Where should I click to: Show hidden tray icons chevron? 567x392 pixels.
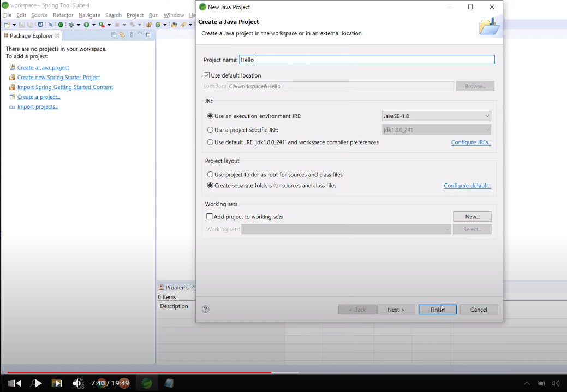tap(527, 383)
